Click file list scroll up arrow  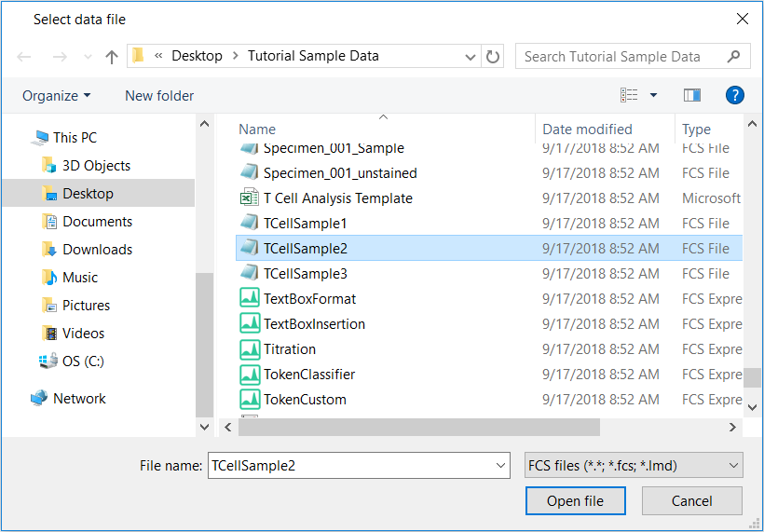[752, 124]
